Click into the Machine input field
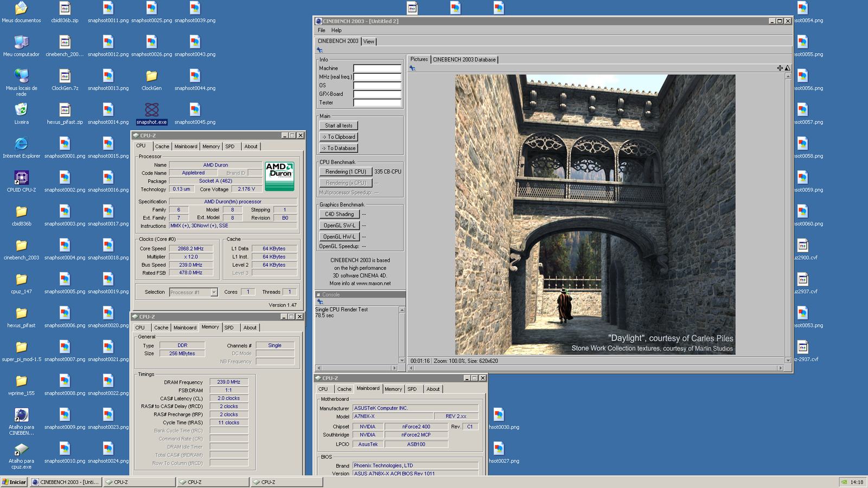 (377, 68)
